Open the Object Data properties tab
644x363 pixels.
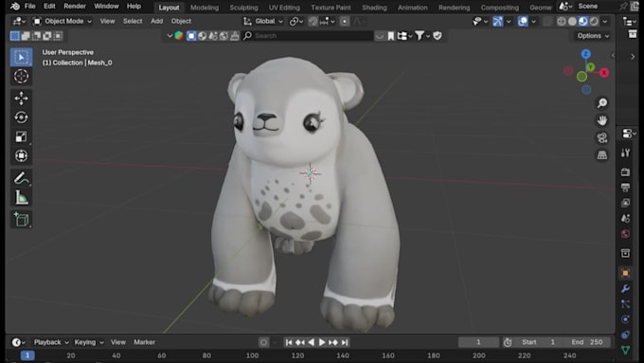tap(625, 350)
